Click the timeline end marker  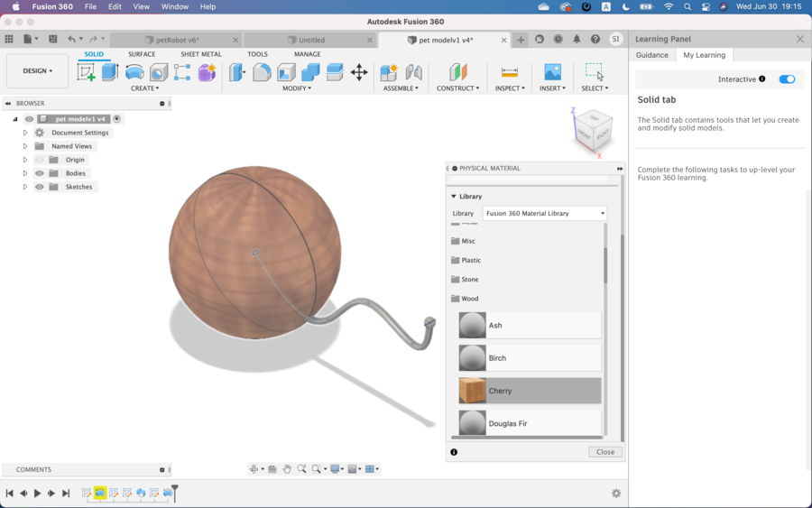point(175,493)
